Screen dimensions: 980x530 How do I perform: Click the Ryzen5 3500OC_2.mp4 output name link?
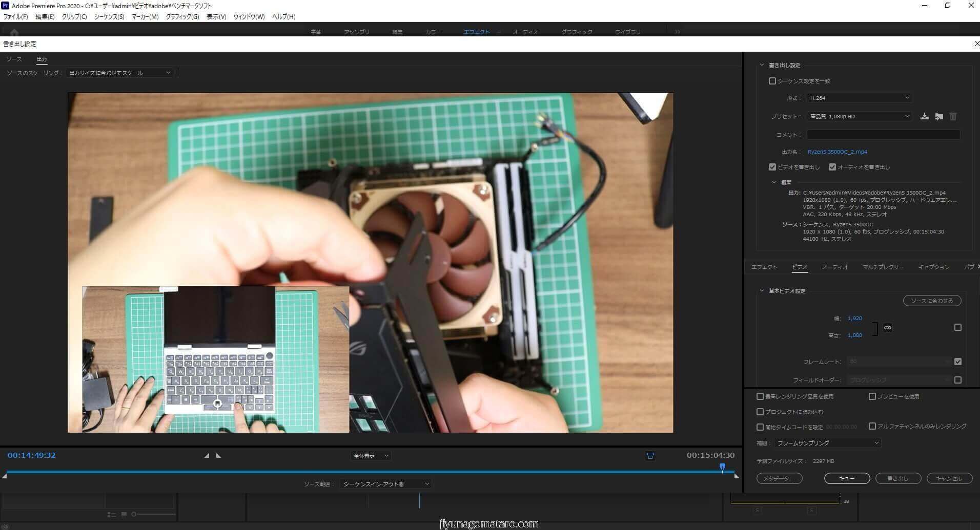coord(837,152)
